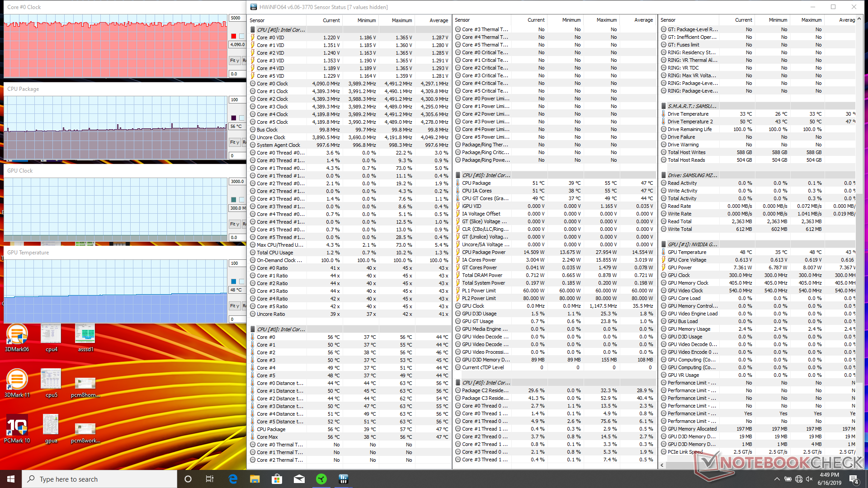The width and height of the screenshot is (868, 488).
Task: Click the 5000 max field of Core #0 Clock graph
Action: tap(237, 18)
